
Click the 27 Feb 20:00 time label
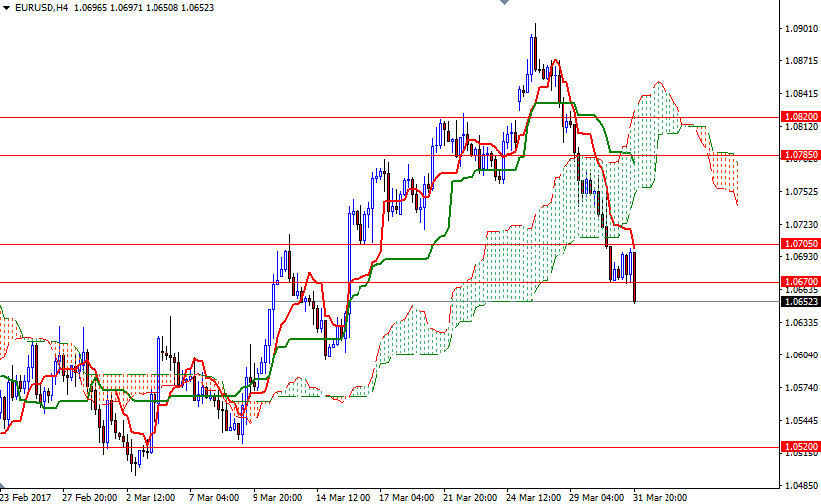(89, 497)
